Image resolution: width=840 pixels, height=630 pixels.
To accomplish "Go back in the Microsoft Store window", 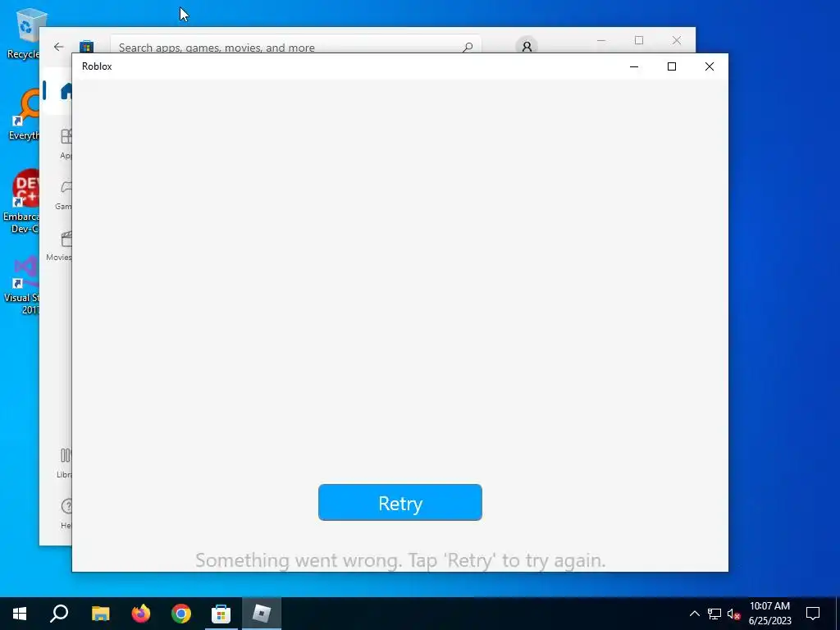I will point(59,47).
